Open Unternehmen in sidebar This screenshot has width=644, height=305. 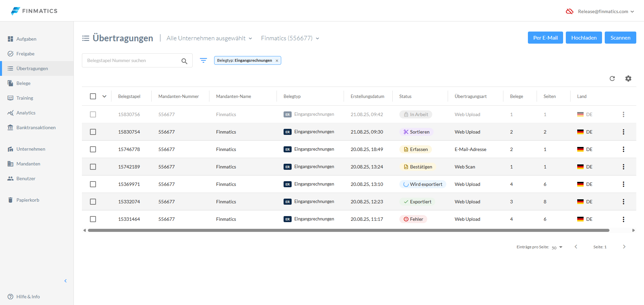pos(37,149)
